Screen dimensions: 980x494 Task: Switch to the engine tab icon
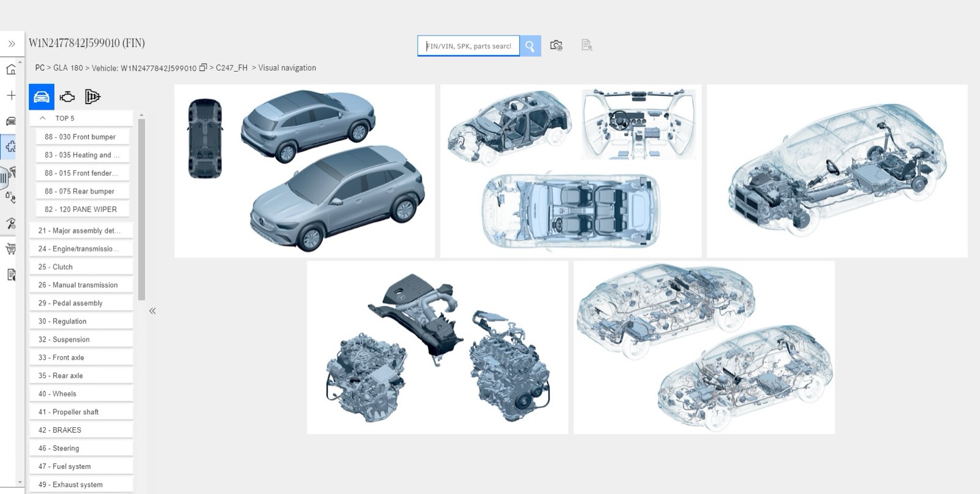[67, 97]
